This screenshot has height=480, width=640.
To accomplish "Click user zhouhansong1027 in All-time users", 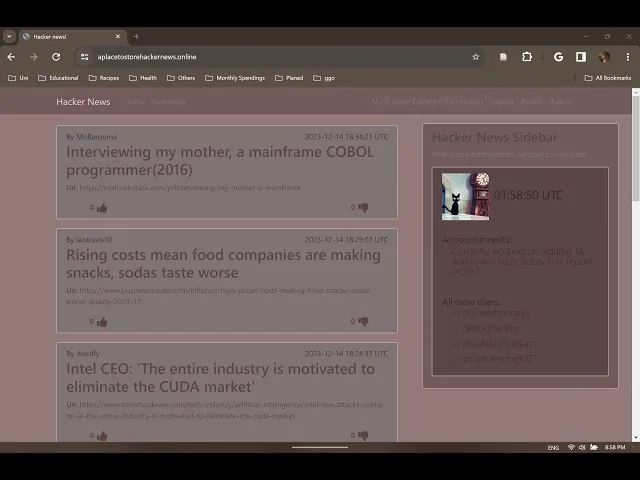I will click(500, 359).
